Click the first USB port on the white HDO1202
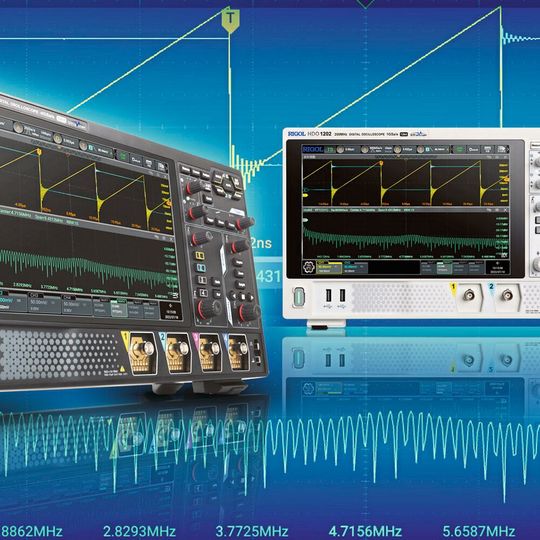The width and height of the screenshot is (540, 540). point(329,295)
